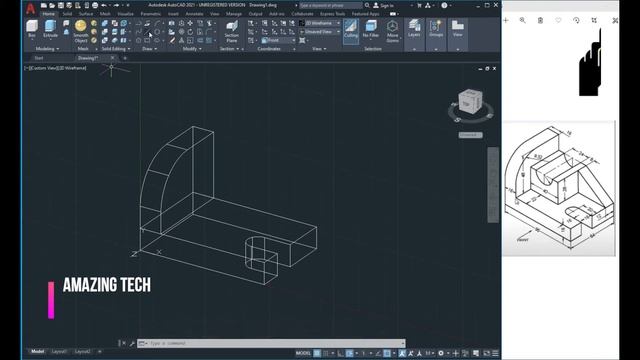Click the viewport navigation bar on the right
640x360 pixels.
(x=493, y=185)
